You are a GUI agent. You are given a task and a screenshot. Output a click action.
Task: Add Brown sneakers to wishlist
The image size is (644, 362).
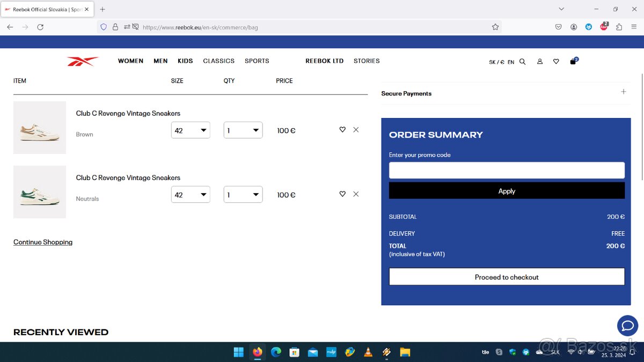point(342,130)
